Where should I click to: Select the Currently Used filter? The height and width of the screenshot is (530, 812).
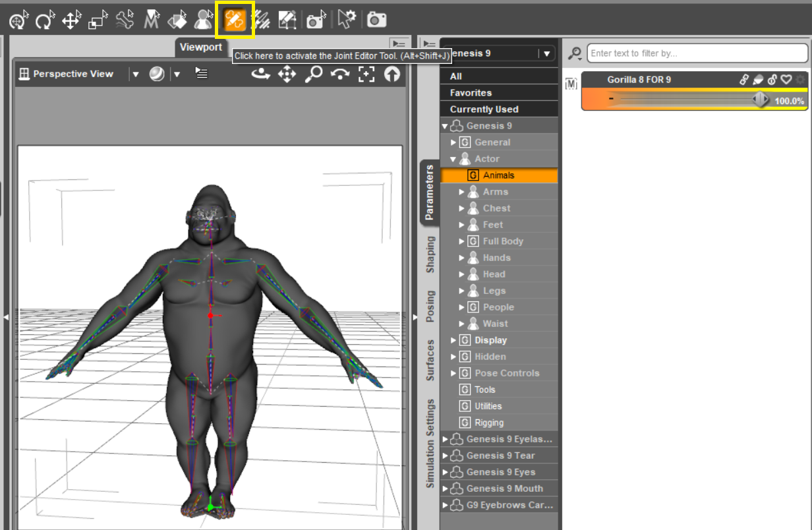pyautogui.click(x=484, y=109)
